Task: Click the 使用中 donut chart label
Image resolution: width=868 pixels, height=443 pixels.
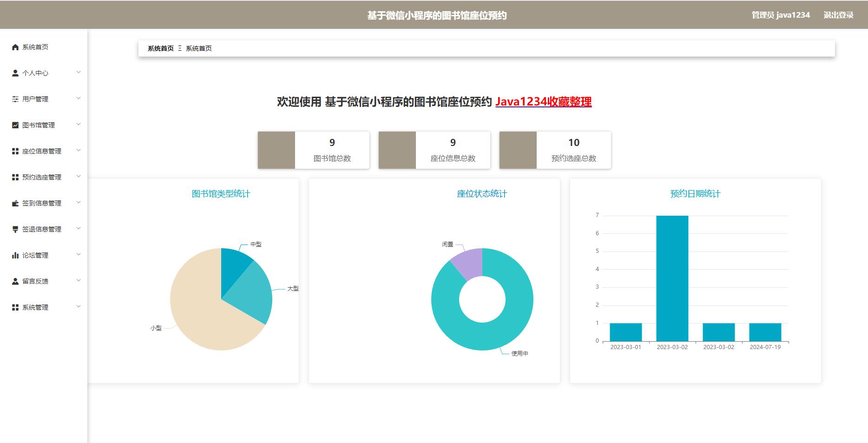Action: (x=520, y=354)
